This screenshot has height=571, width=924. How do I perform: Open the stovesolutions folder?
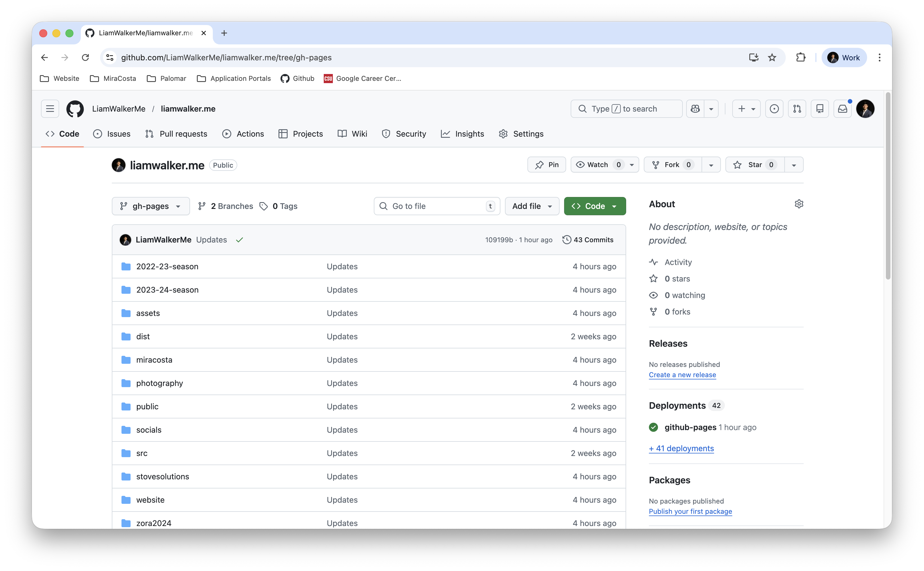tap(163, 476)
